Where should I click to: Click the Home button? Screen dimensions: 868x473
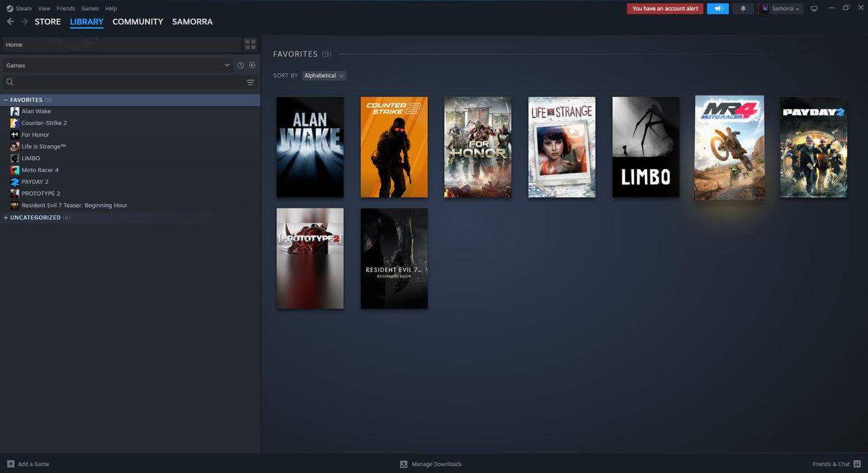(x=121, y=44)
